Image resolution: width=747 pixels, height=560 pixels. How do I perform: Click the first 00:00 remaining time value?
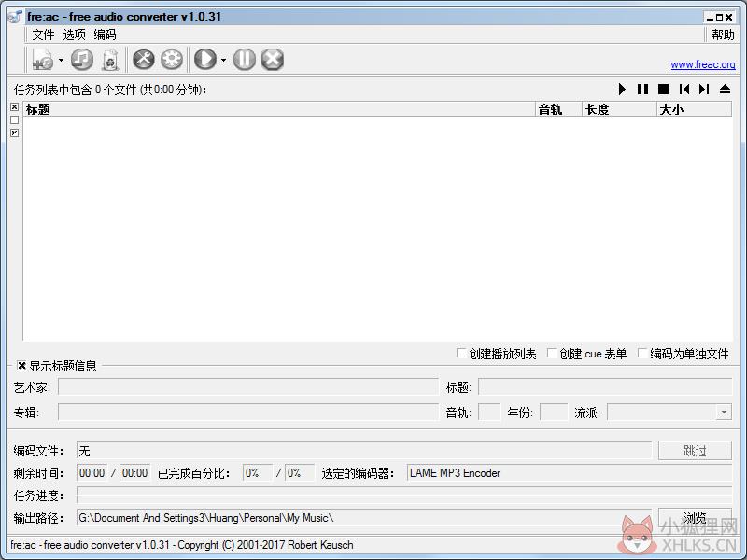[x=92, y=473]
